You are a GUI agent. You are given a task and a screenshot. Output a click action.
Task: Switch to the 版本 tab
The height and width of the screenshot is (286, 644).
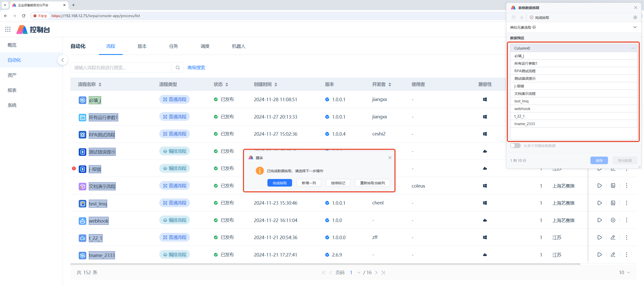click(x=142, y=46)
